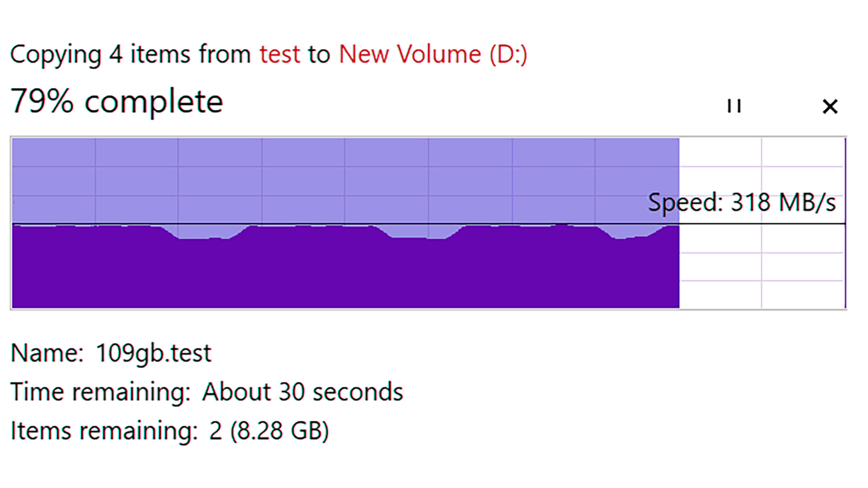This screenshot has height=488, width=868.
Task: Click the 'Items remaining:' label
Action: (104, 431)
